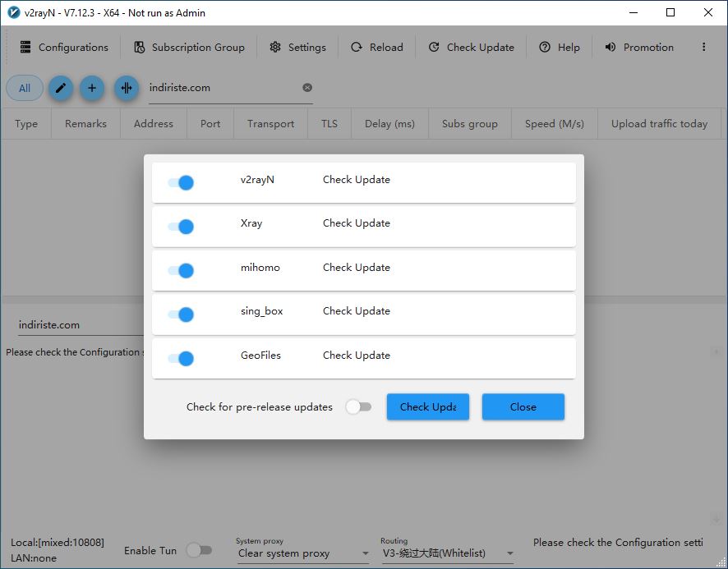Click the sing_box row label
Image resolution: width=728 pixels, height=569 pixels.
click(261, 311)
